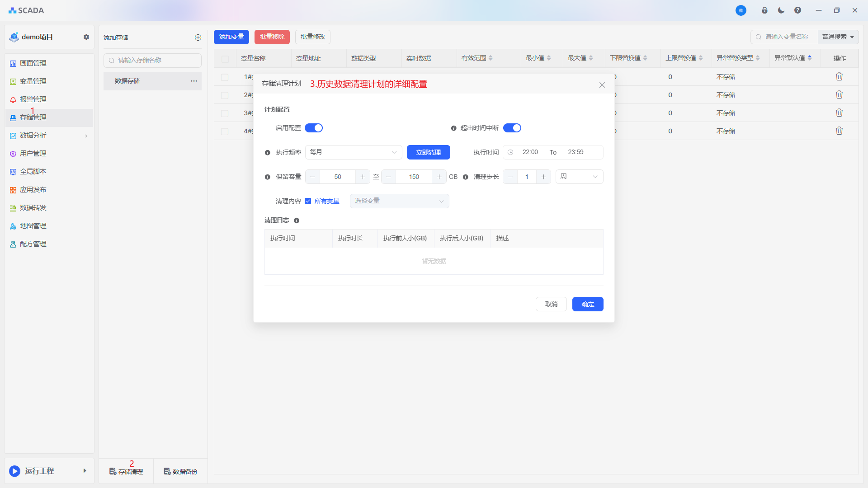
Task: Open 报警管理 sidebar menu item
Action: pyautogui.click(x=33, y=99)
